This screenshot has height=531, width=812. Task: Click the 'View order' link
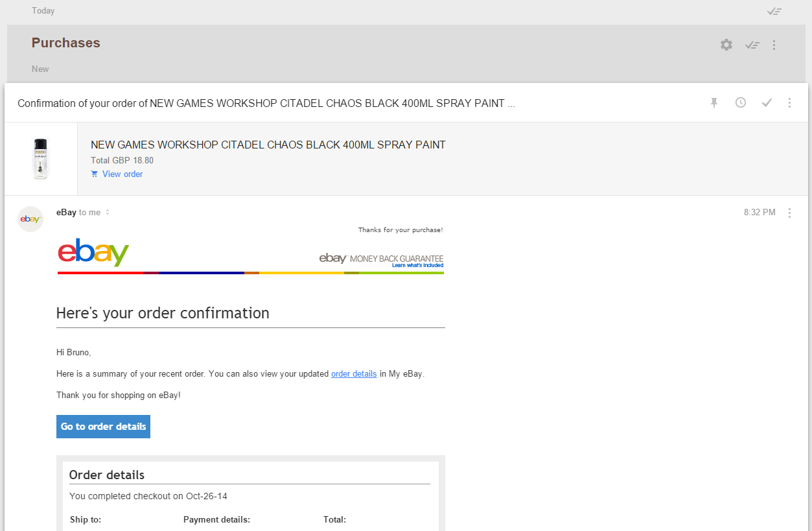tap(122, 174)
